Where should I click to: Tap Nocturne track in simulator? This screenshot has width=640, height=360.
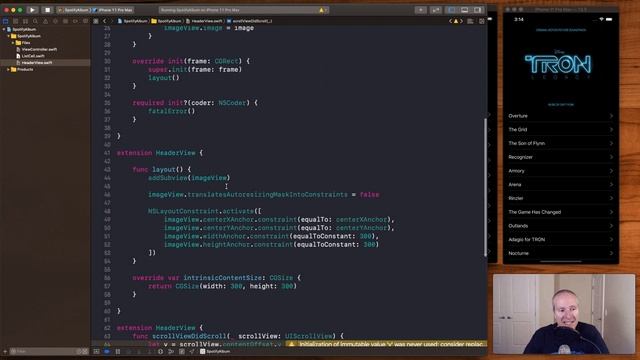[x=560, y=253]
